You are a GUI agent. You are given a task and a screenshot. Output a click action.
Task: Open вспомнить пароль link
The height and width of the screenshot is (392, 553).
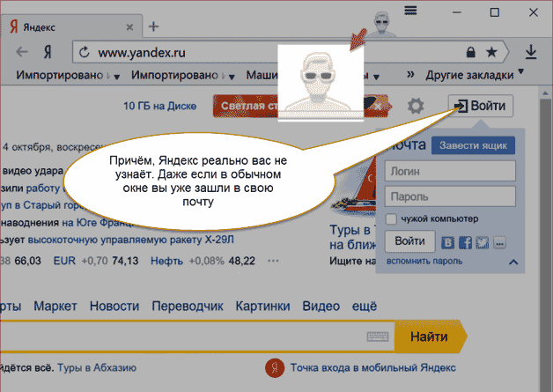coord(424,261)
